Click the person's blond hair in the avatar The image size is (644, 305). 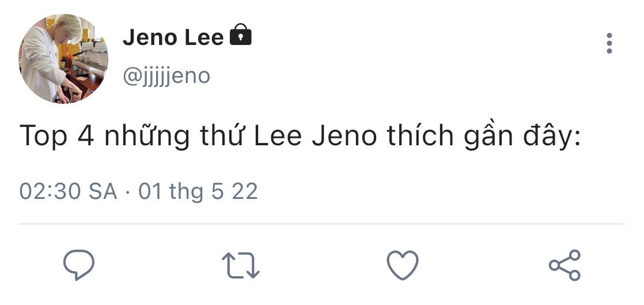tap(68, 24)
